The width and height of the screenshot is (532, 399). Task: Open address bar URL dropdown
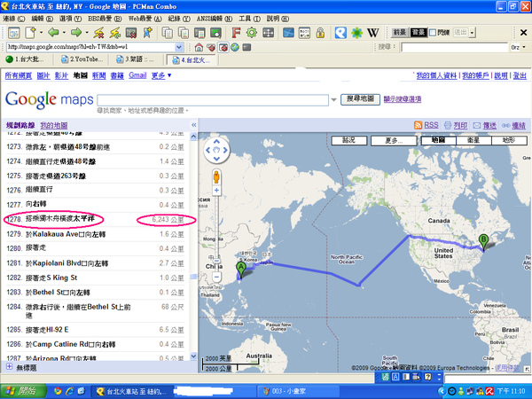[x=179, y=47]
